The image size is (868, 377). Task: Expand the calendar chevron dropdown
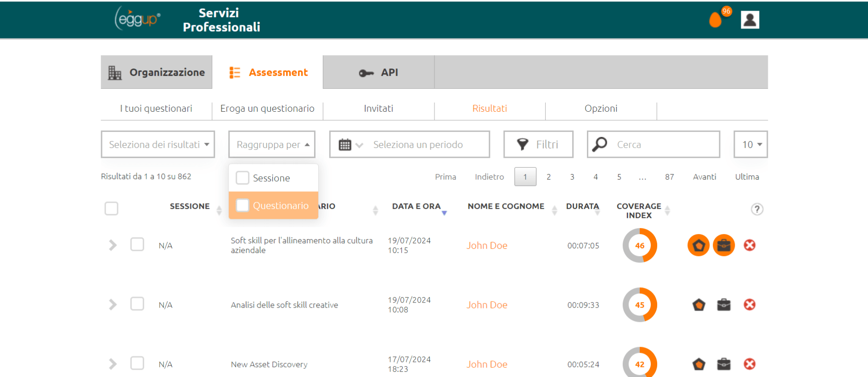click(x=359, y=145)
